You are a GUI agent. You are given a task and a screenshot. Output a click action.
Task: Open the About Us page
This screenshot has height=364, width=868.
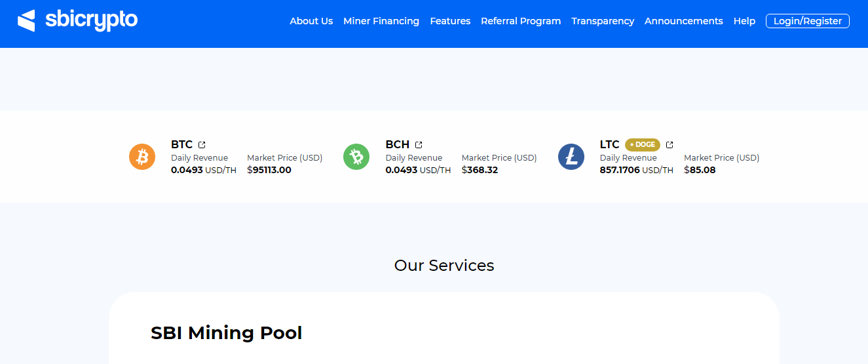(x=311, y=21)
